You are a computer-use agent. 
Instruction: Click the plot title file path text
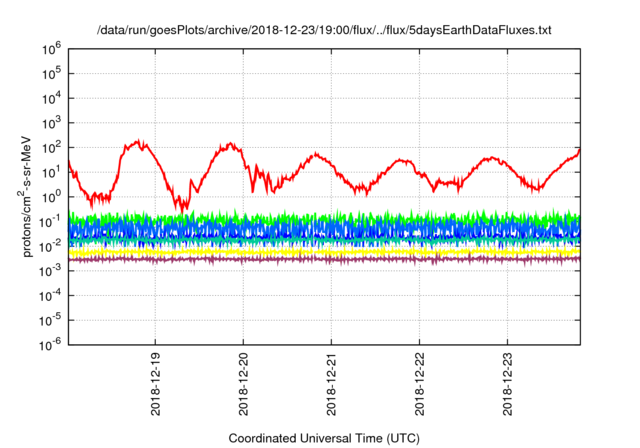324,30
